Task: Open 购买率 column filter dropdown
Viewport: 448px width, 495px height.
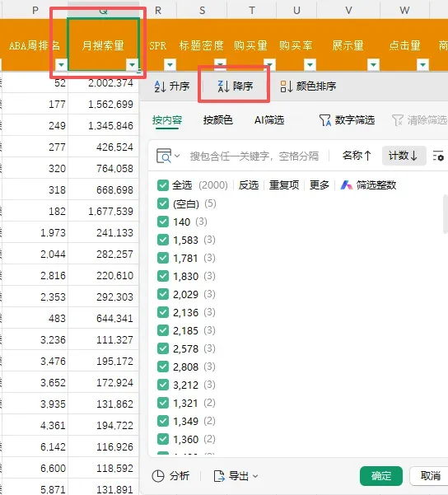Action: [x=310, y=65]
